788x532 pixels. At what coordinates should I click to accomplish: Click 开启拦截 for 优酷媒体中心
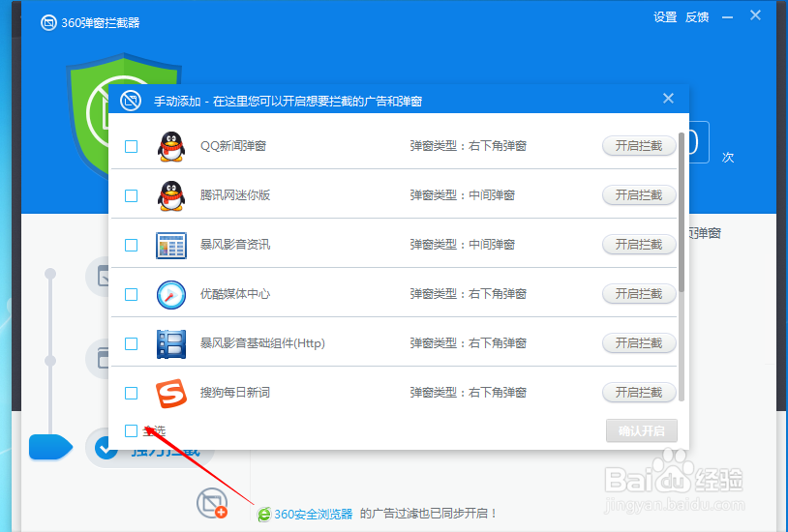(x=639, y=293)
